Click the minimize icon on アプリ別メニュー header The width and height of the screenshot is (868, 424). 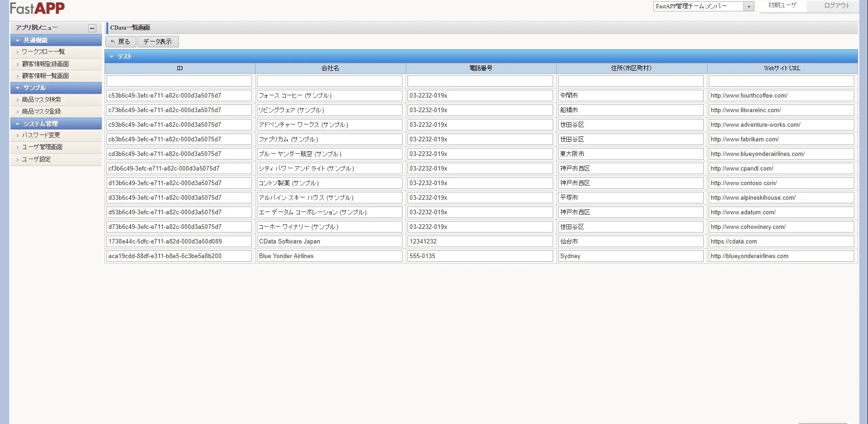click(x=93, y=28)
